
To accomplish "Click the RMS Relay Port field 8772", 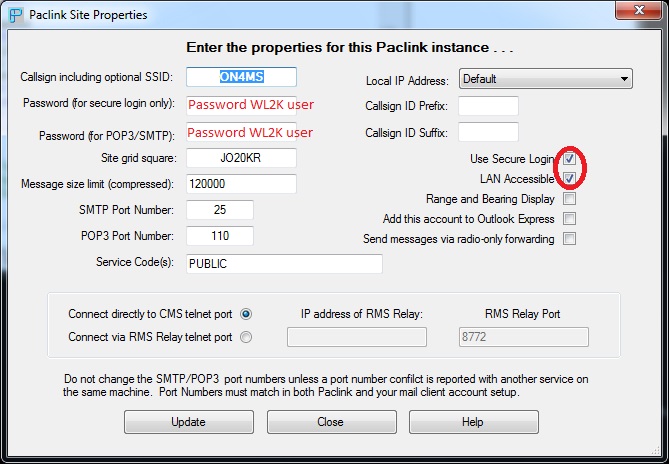I will [x=524, y=337].
